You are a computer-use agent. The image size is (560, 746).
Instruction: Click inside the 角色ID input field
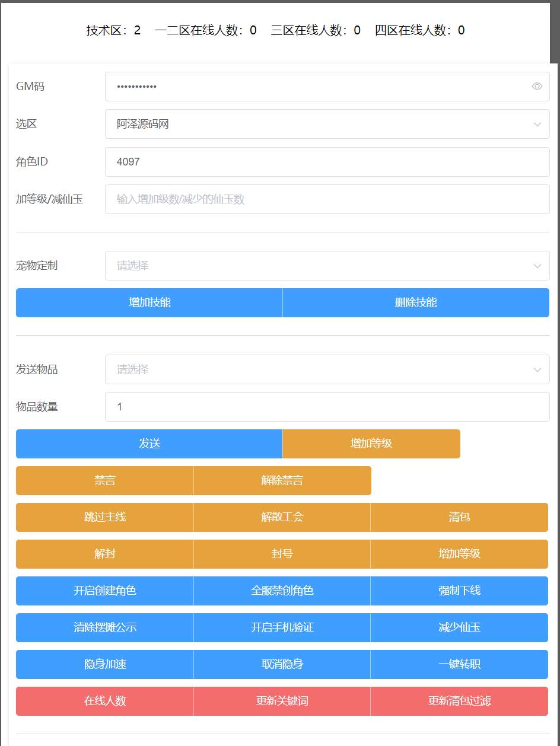pos(327,161)
